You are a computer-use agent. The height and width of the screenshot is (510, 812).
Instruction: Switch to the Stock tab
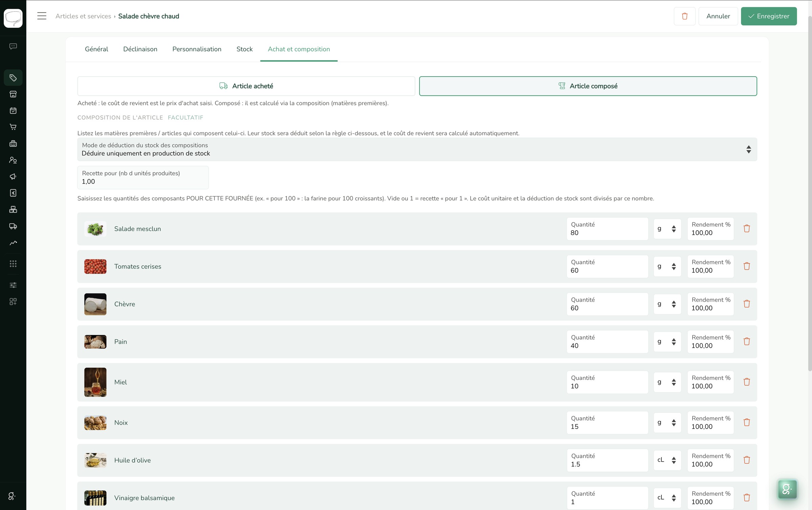click(x=244, y=49)
